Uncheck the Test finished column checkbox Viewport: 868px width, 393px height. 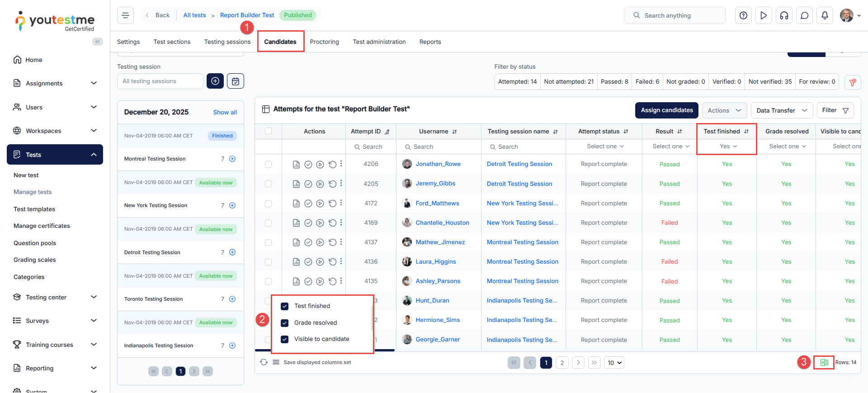pyautogui.click(x=285, y=306)
